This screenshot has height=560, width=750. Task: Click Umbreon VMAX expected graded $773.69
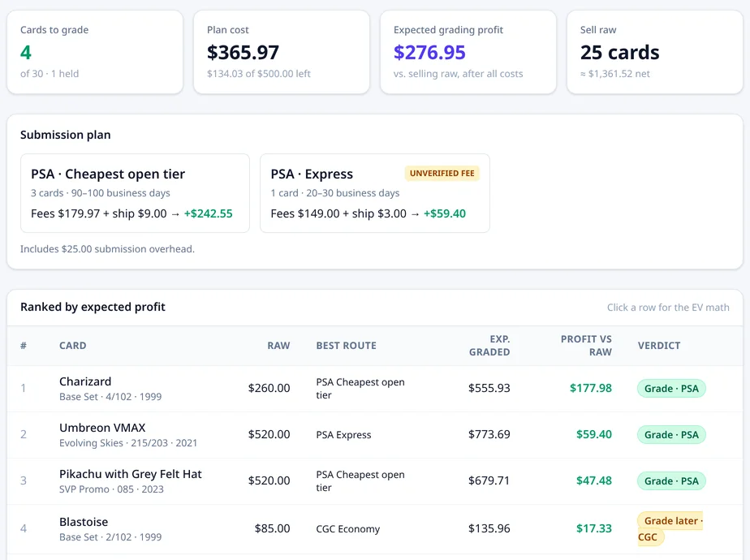point(489,434)
